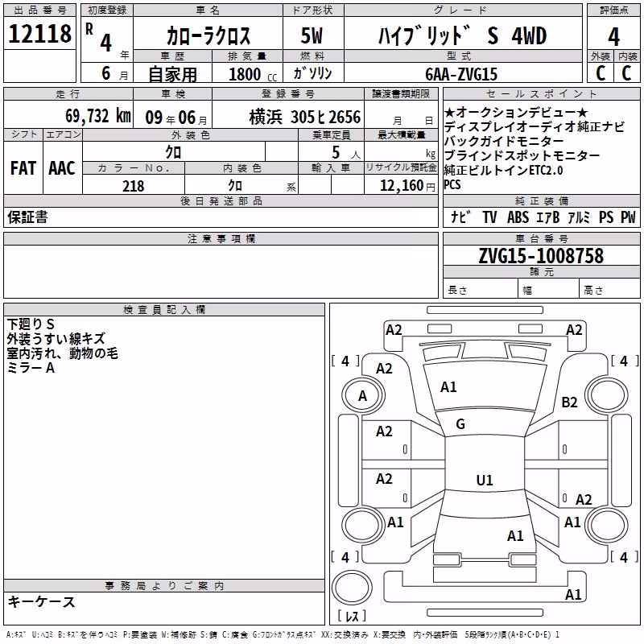Click the ナビ equipment label

pyautogui.click(x=460, y=217)
